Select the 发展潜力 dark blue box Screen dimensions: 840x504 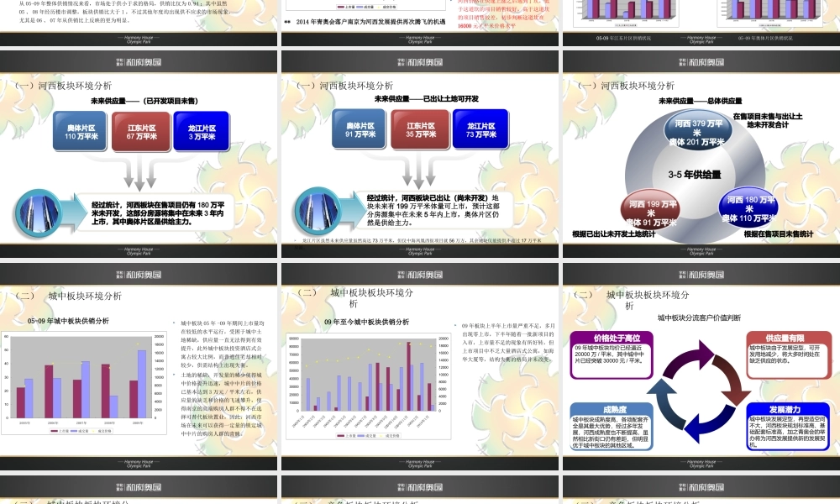pyautogui.click(x=788, y=427)
